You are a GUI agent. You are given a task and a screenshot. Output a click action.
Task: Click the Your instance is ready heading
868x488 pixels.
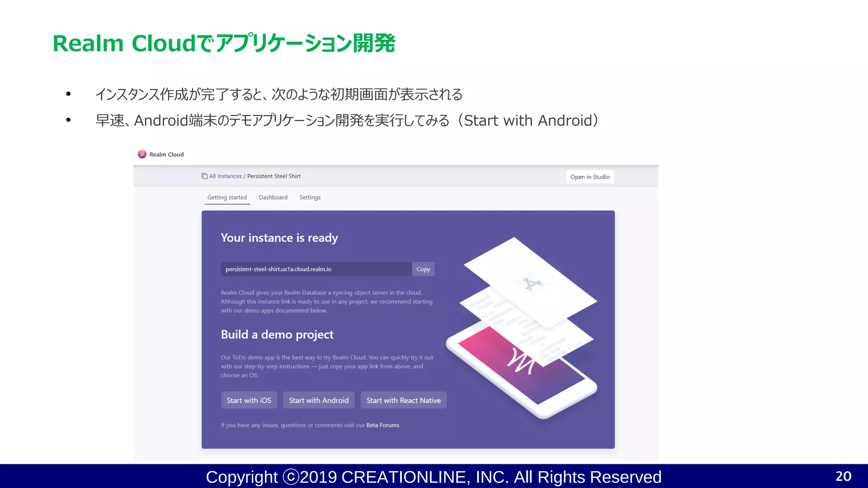[x=279, y=238]
